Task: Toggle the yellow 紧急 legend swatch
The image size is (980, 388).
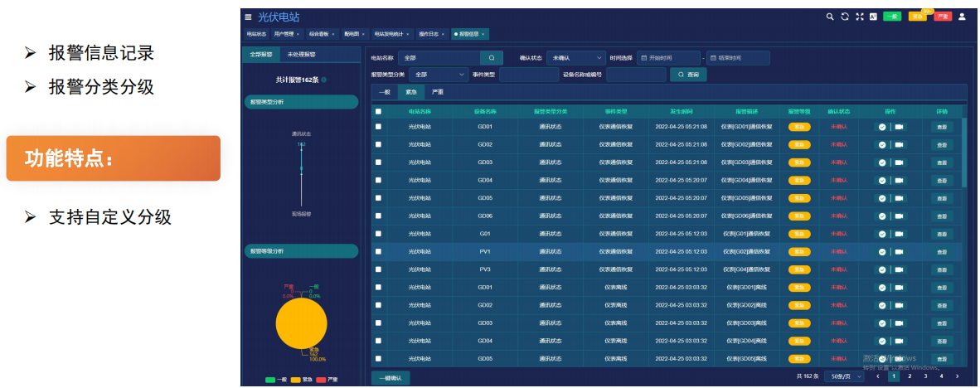Action: pos(296,380)
